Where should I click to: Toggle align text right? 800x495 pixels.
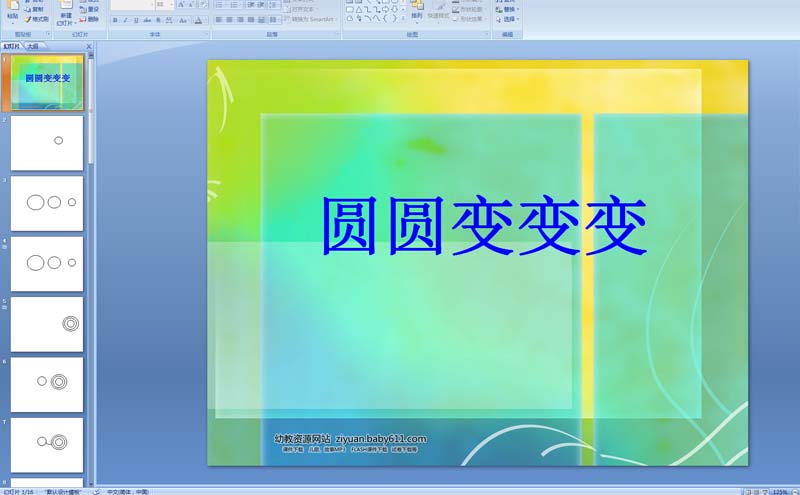click(240, 20)
